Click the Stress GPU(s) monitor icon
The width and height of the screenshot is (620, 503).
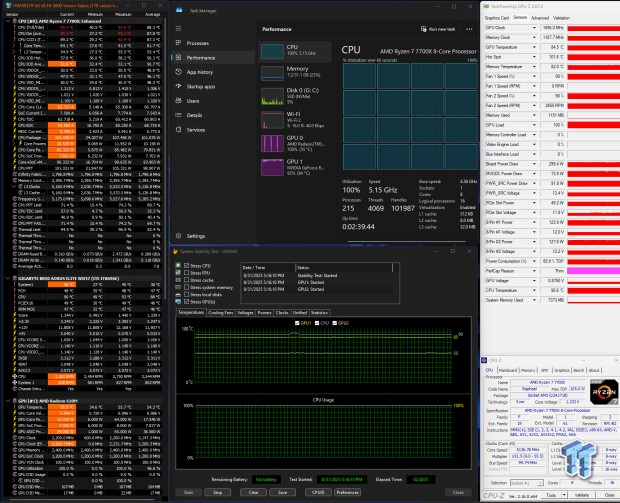point(178,302)
